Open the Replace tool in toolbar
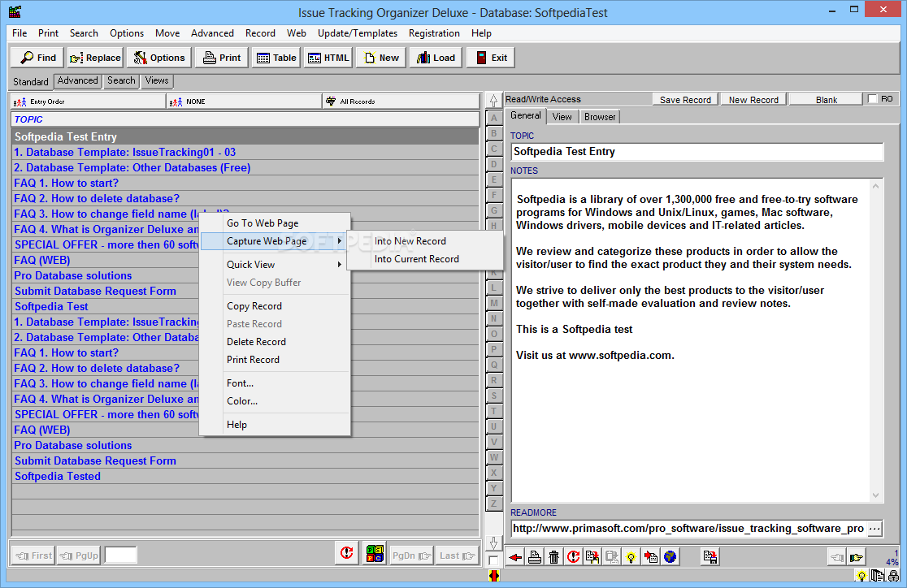The image size is (907, 588). click(x=95, y=58)
